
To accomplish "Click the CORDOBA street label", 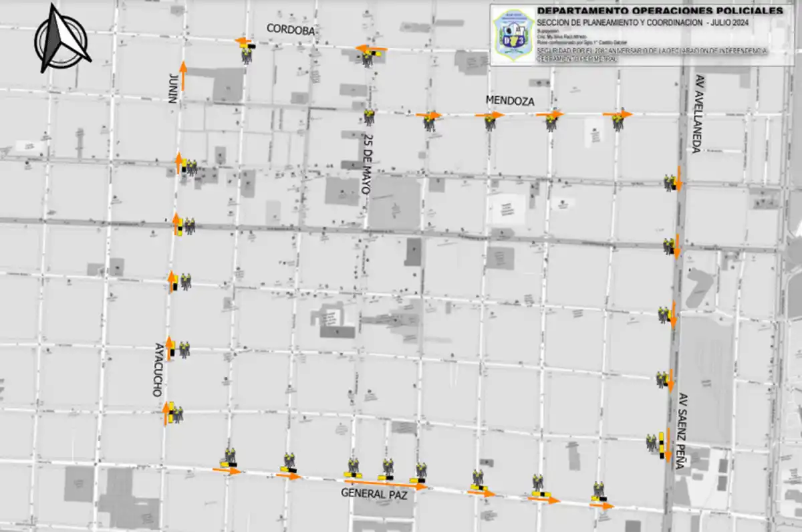I will [290, 29].
